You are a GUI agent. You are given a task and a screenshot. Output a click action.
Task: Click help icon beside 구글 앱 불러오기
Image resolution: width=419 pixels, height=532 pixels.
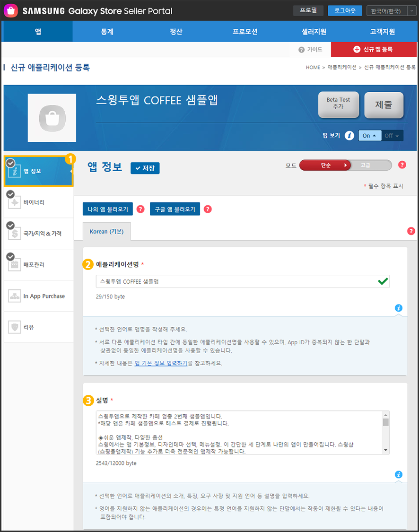click(208, 209)
